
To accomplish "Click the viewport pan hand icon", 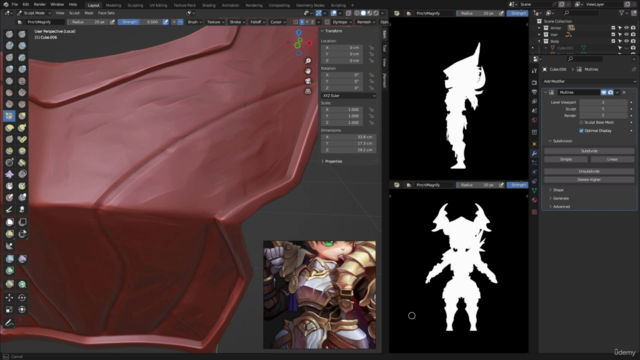I will coord(308,71).
